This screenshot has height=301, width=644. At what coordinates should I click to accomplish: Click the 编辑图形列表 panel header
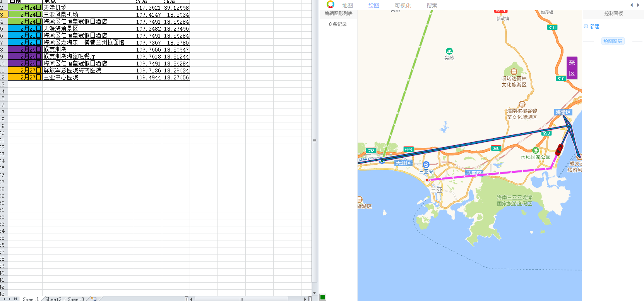point(339,13)
